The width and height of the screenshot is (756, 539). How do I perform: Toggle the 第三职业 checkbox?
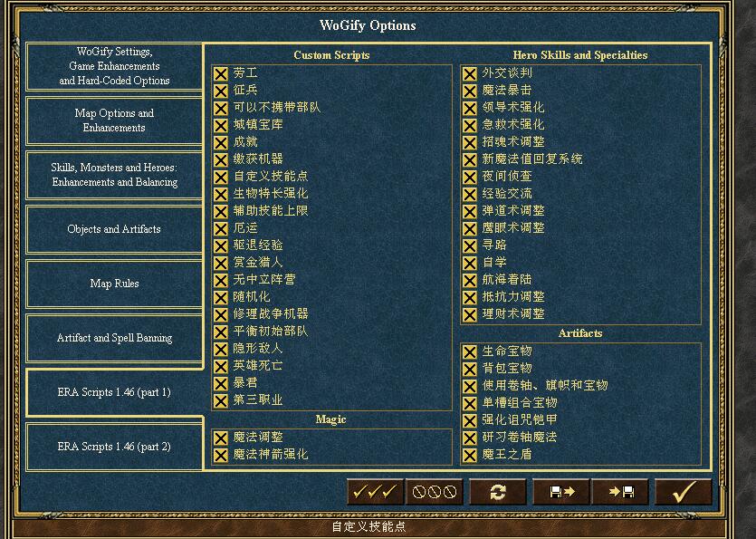pos(221,401)
